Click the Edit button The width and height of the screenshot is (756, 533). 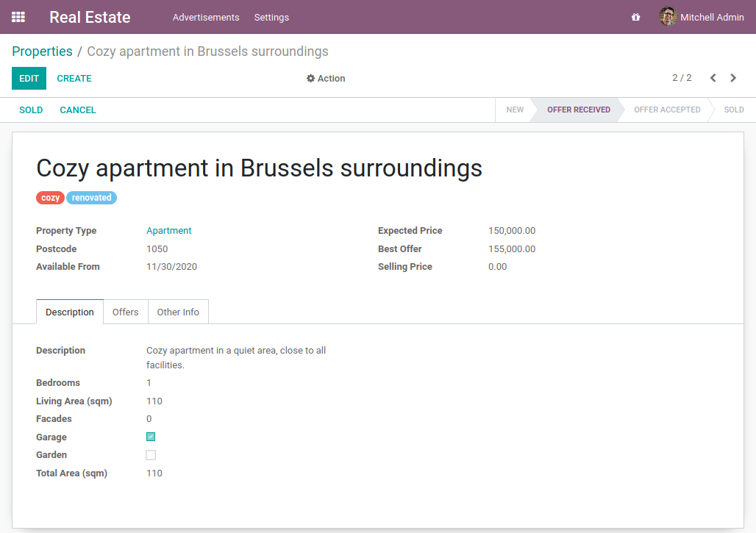29,79
